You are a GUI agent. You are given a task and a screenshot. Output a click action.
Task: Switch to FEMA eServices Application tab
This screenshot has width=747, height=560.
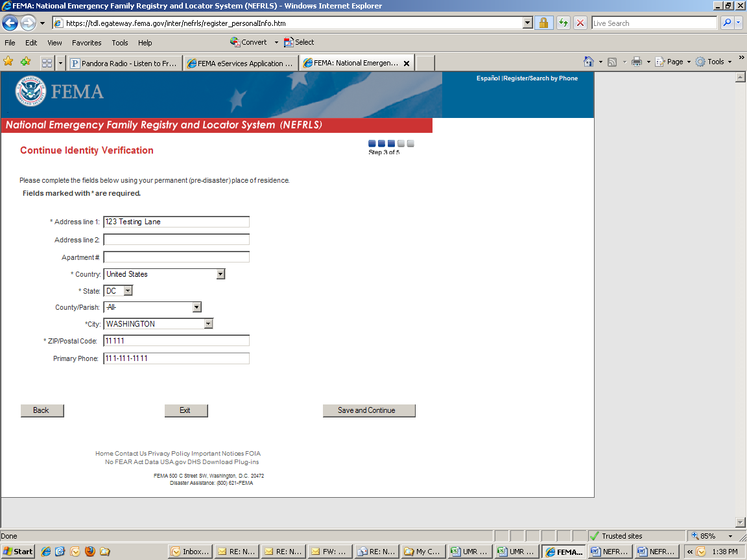click(241, 64)
